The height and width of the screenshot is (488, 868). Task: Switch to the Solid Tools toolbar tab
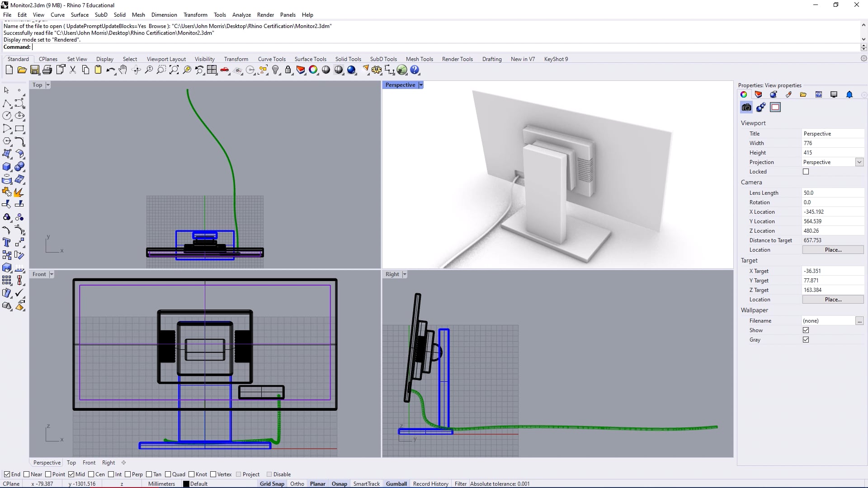pos(348,59)
